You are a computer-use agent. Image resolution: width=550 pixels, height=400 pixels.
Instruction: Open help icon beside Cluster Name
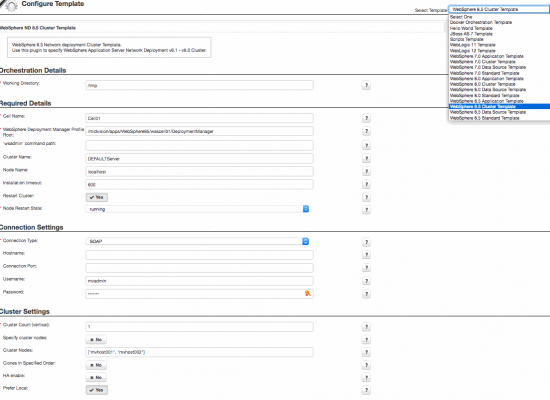tap(366, 159)
